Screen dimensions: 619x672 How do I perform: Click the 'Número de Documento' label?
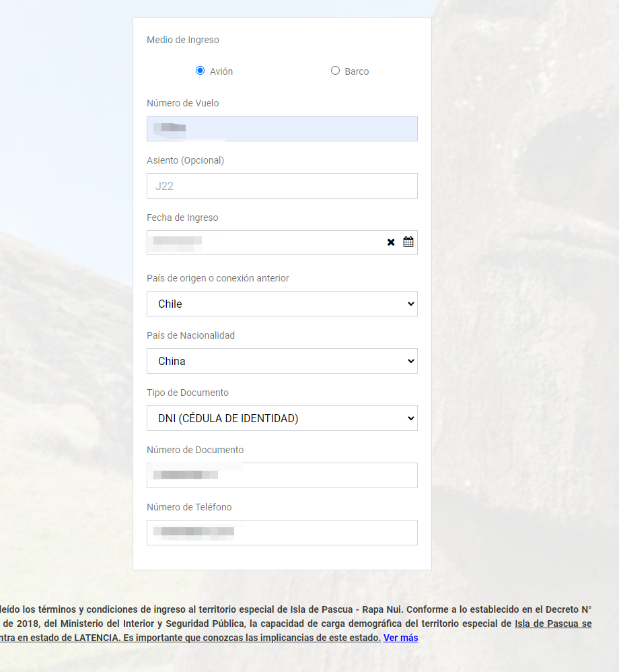[x=195, y=450]
